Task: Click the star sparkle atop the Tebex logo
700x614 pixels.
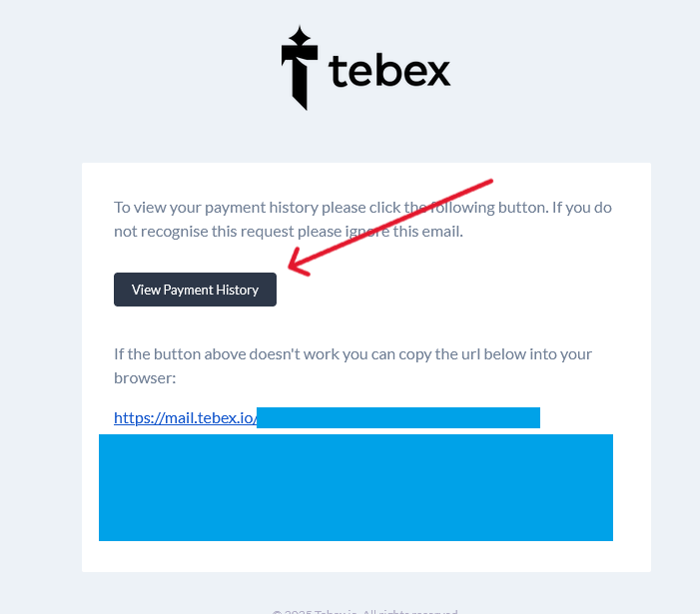Action: 298,40
